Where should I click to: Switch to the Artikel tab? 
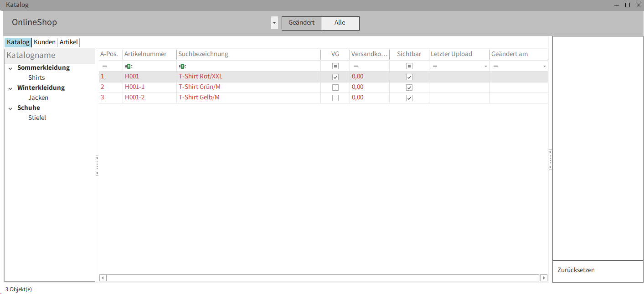tap(69, 42)
